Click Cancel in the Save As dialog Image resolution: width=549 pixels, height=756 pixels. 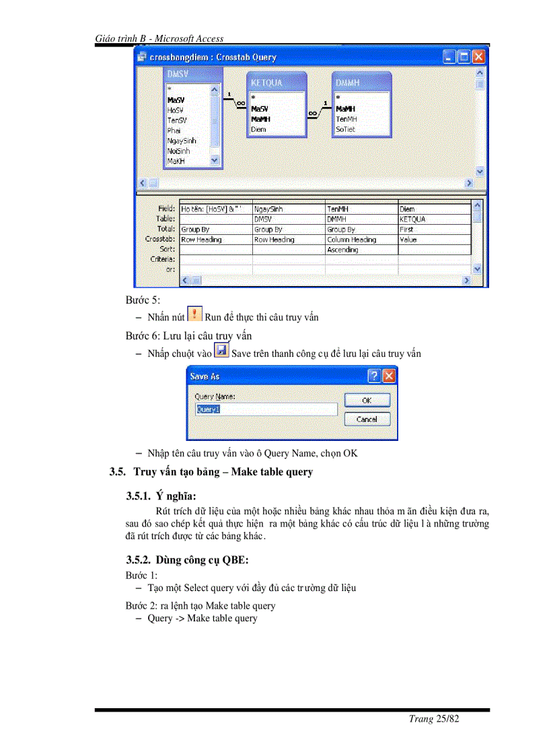367,419
